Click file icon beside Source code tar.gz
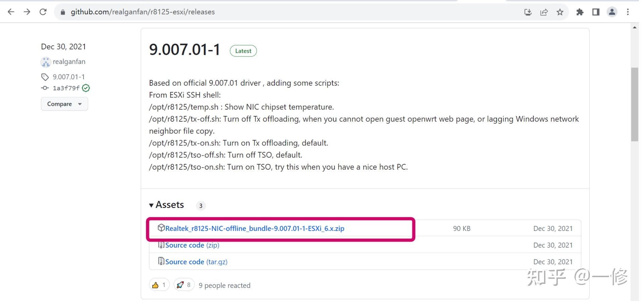This screenshot has width=644, height=303. point(161,261)
